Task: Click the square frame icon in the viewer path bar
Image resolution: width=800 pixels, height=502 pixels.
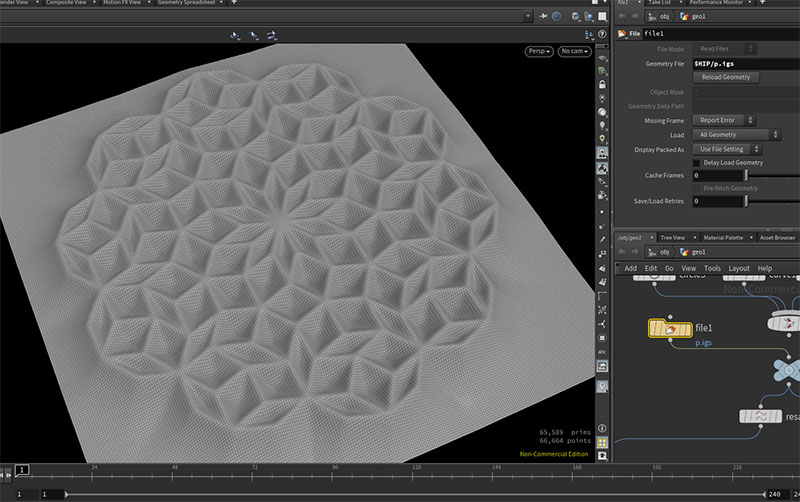Action: tap(603, 16)
